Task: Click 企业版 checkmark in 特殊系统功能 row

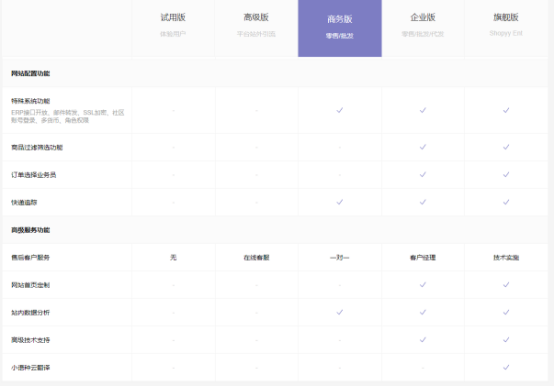Action: click(x=423, y=110)
